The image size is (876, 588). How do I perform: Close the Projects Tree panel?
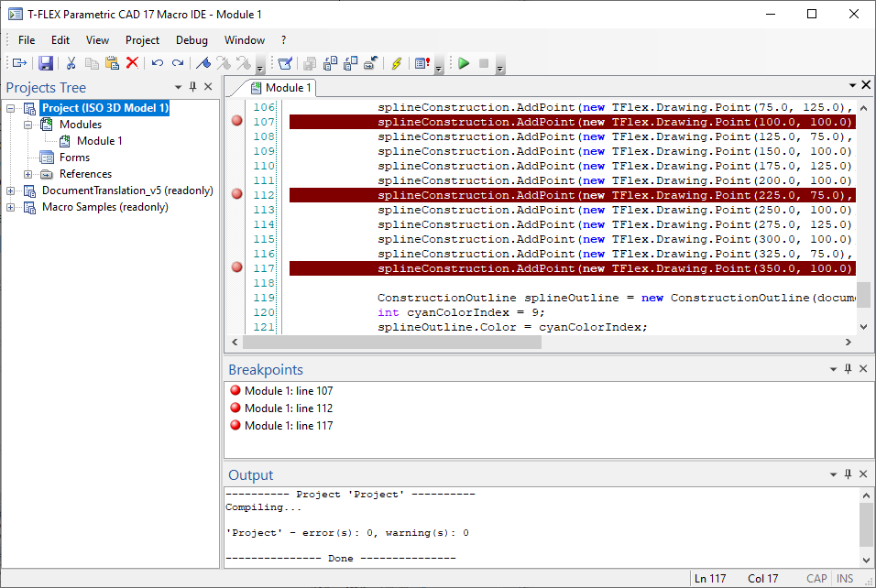208,87
